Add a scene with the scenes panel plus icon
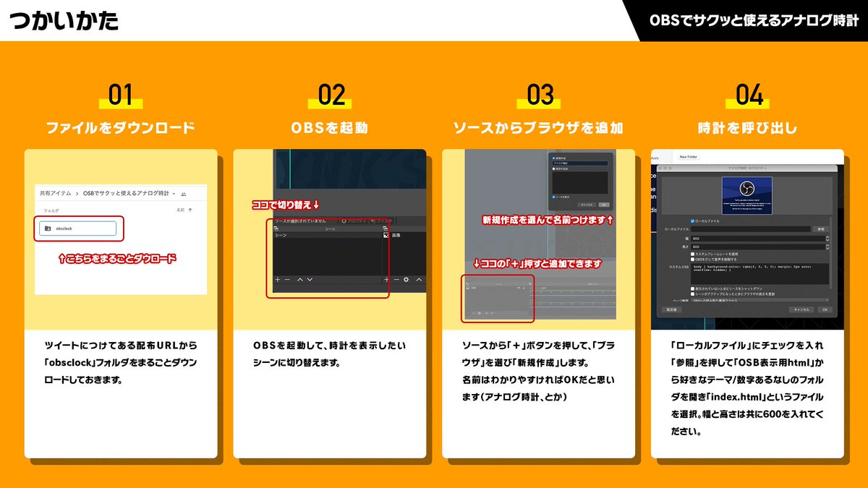This screenshot has width=868, height=488. point(278,280)
